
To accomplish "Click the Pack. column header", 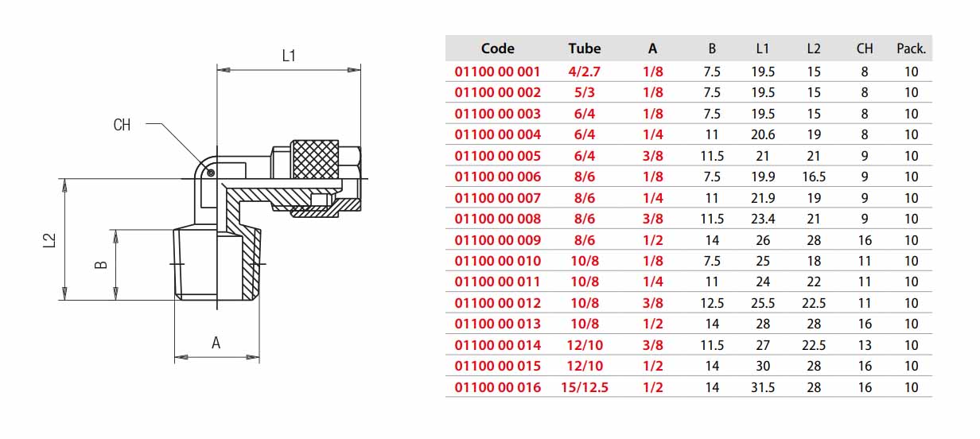I will tap(911, 49).
